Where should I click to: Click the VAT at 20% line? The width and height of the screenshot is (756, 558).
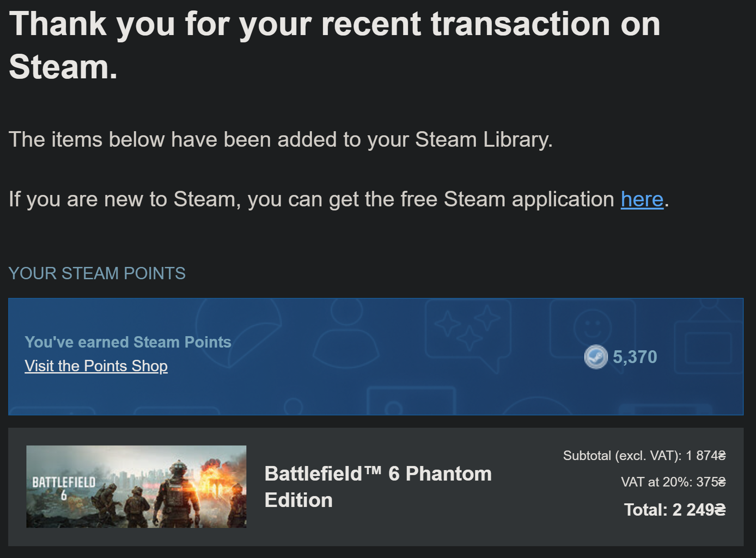[x=673, y=482]
